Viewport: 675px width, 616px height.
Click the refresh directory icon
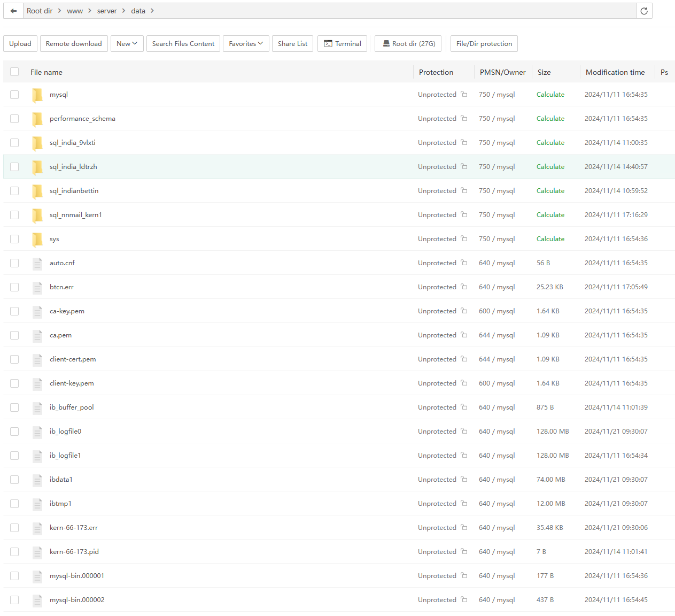tap(644, 11)
